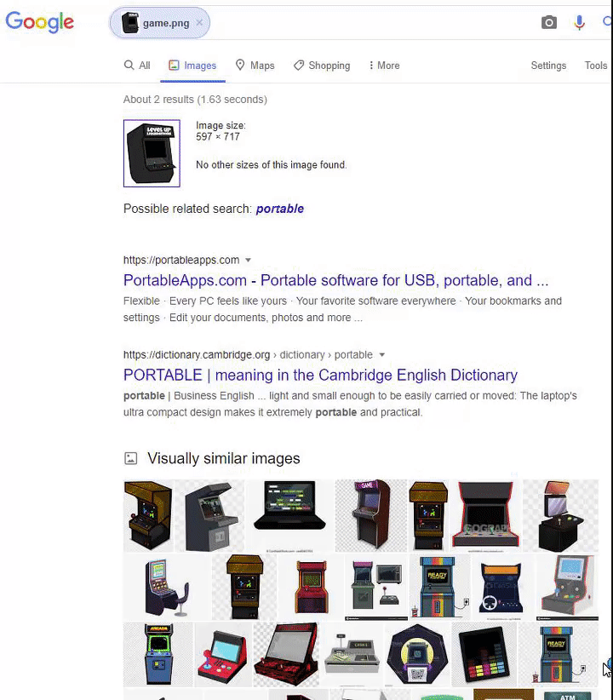Click the uploaded arcade cabinet image thumbnail
The height and width of the screenshot is (700, 613).
tap(152, 153)
